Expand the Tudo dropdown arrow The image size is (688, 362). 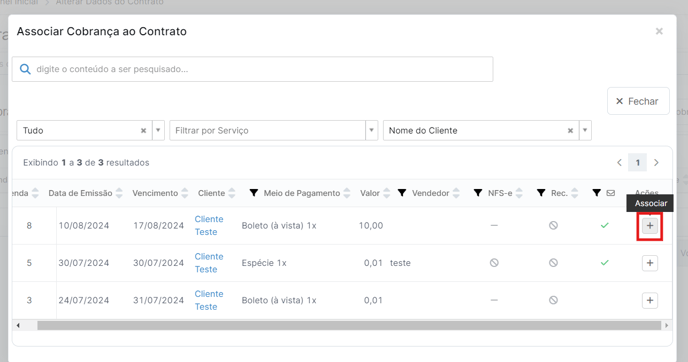click(x=158, y=130)
